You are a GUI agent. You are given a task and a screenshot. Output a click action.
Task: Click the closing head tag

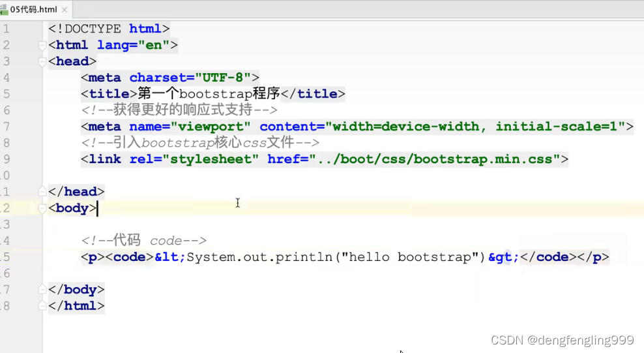(x=76, y=191)
